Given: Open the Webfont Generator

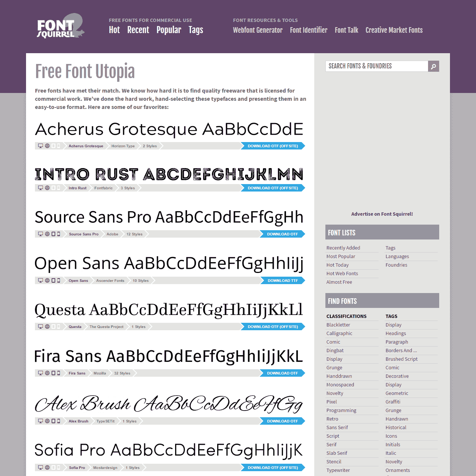Looking at the screenshot, I should (258, 30).
